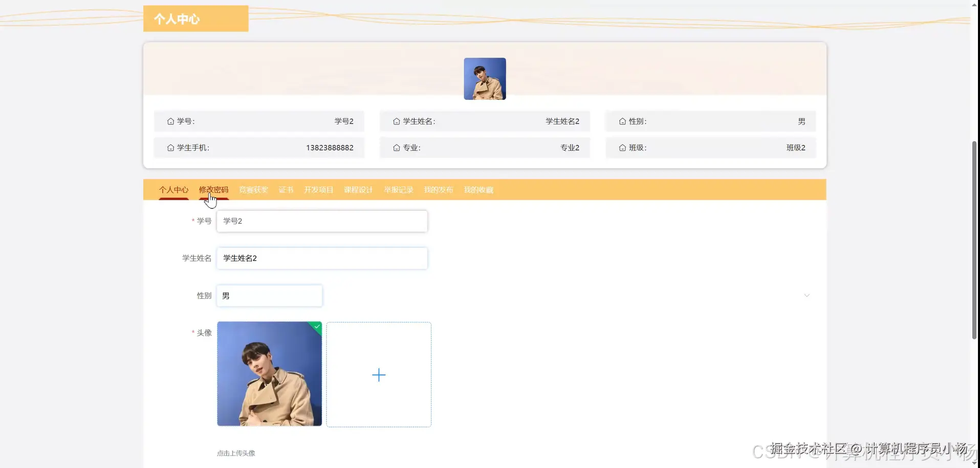
Task: Open the 开发项目 tab
Action: tap(318, 189)
